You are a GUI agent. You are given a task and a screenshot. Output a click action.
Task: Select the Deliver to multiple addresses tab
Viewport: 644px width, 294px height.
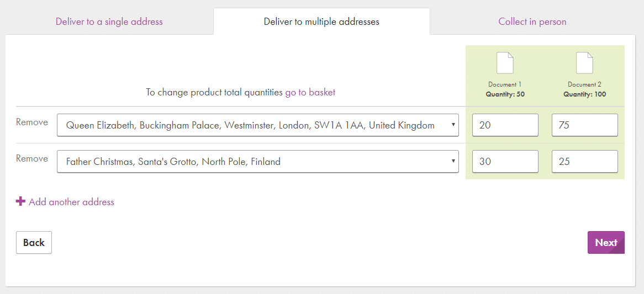321,22
